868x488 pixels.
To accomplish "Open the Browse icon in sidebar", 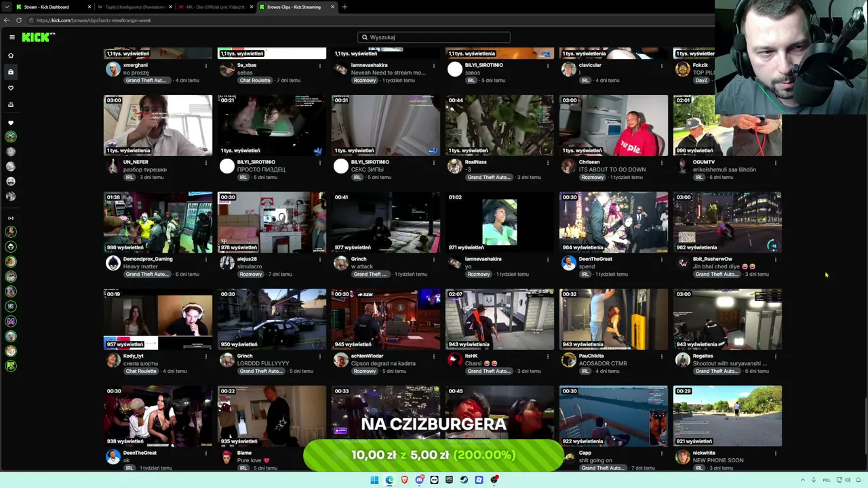I will click(11, 72).
